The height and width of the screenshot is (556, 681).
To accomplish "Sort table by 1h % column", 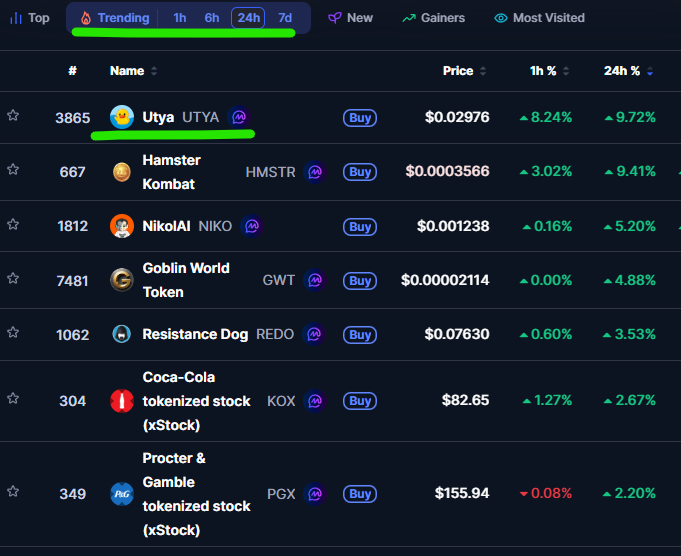I will tap(549, 71).
